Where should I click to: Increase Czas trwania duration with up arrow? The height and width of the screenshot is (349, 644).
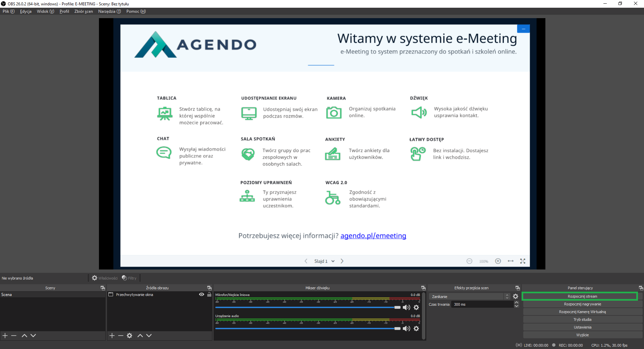click(x=517, y=303)
